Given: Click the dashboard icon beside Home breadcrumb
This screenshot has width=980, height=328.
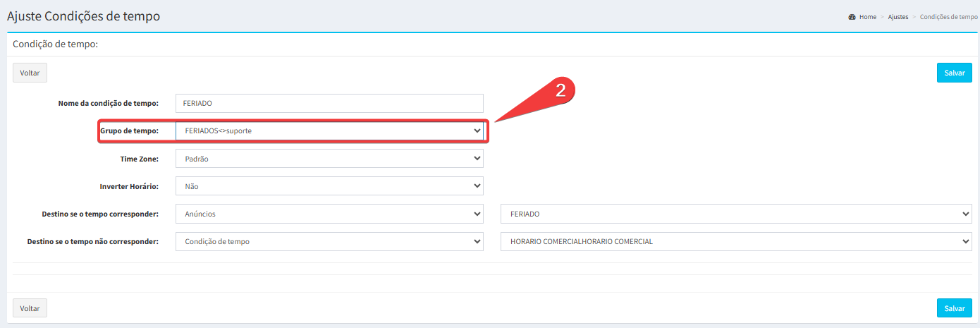Looking at the screenshot, I should [x=852, y=17].
